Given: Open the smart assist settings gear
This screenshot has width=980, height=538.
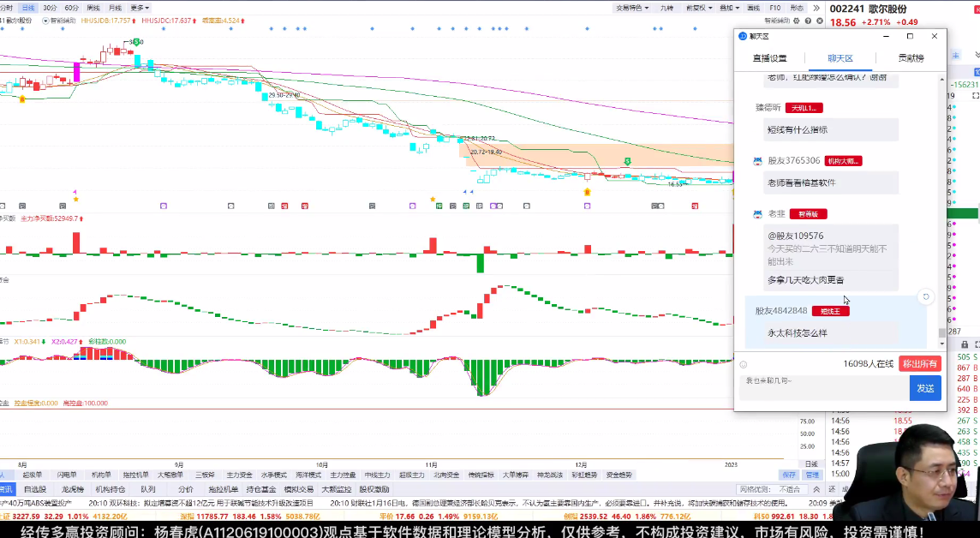Looking at the screenshot, I should (797, 21).
